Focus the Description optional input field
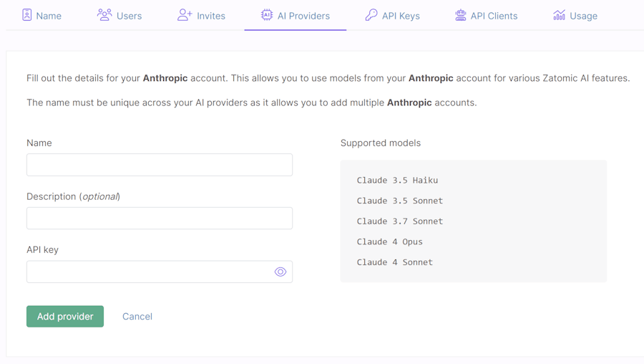The height and width of the screenshot is (364, 644). click(160, 218)
